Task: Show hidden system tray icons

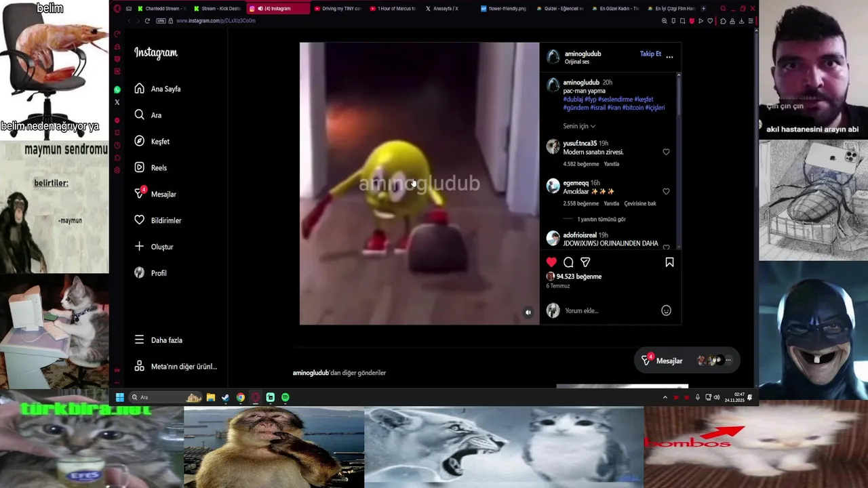Action: 665,397
